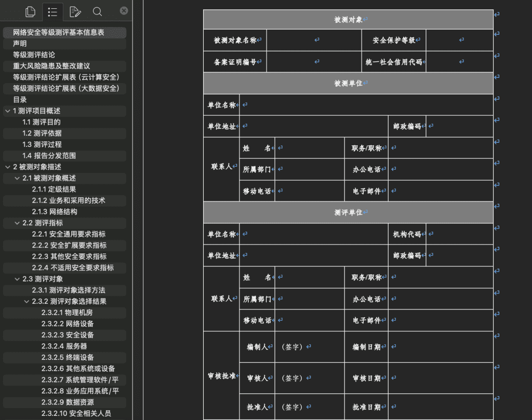The image size is (532, 420).
Task: Collapse the '2 被测对象描述' section
Action: pyautogui.click(x=7, y=167)
